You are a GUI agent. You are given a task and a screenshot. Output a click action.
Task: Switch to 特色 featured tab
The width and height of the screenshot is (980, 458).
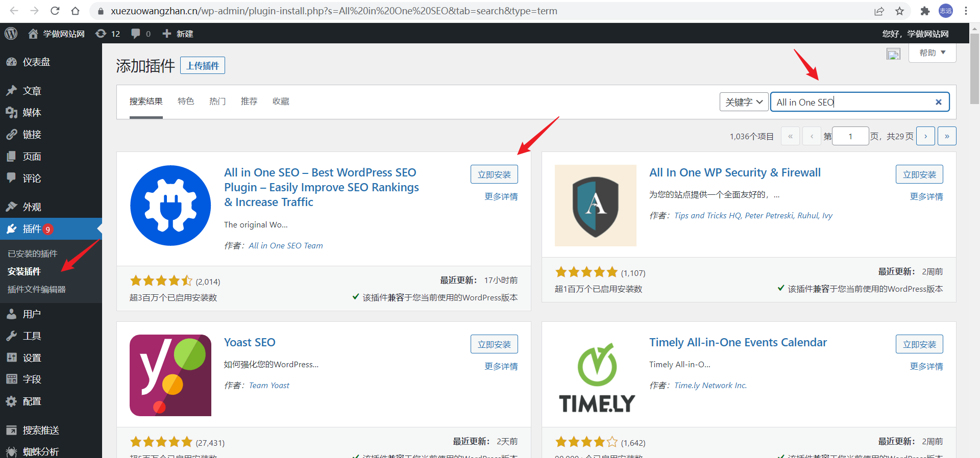[x=186, y=101]
